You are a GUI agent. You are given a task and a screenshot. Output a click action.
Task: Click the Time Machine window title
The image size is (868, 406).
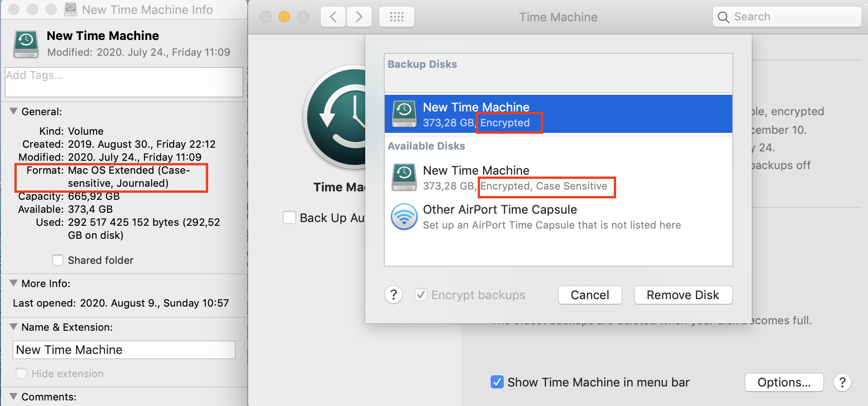click(x=558, y=17)
